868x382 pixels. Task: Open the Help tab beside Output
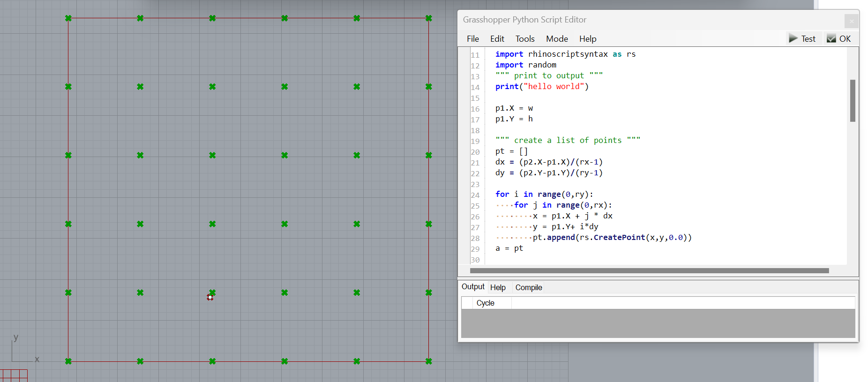click(x=498, y=288)
